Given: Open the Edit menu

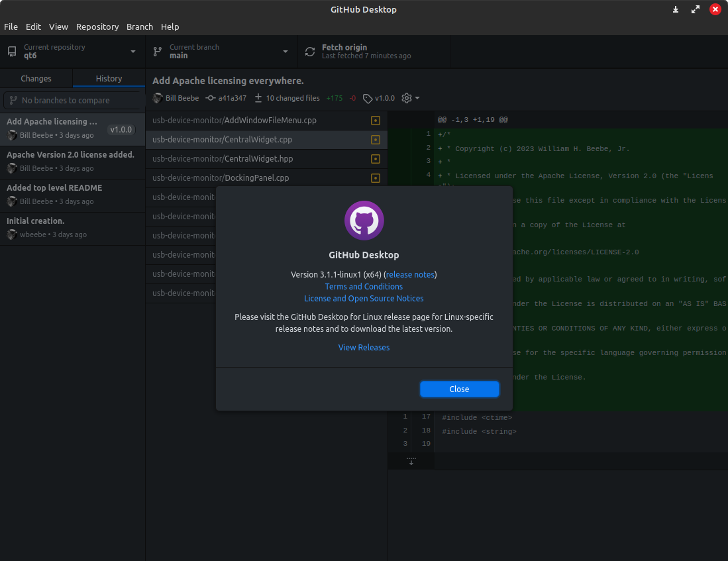Looking at the screenshot, I should 33,27.
